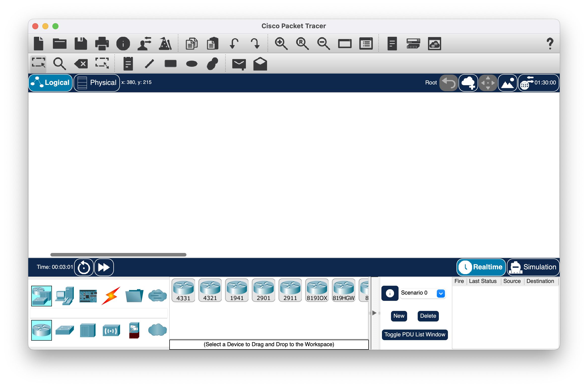Switch to Realtime mode
The image size is (588, 387).
point(481,267)
